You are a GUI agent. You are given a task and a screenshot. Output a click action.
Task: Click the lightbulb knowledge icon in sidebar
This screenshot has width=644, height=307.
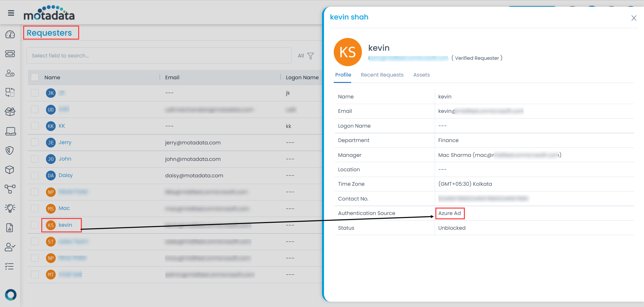pyautogui.click(x=10, y=208)
